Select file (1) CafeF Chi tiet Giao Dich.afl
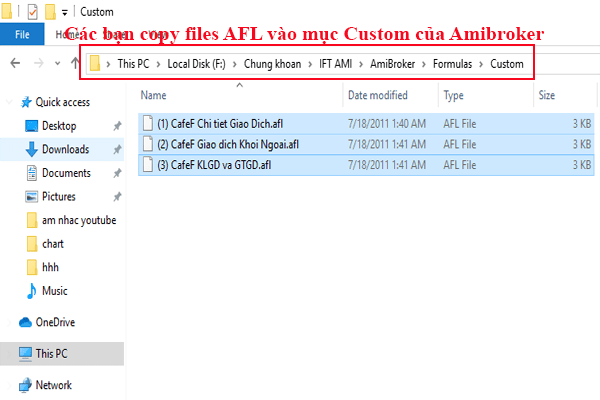The image size is (600, 400). point(366,124)
